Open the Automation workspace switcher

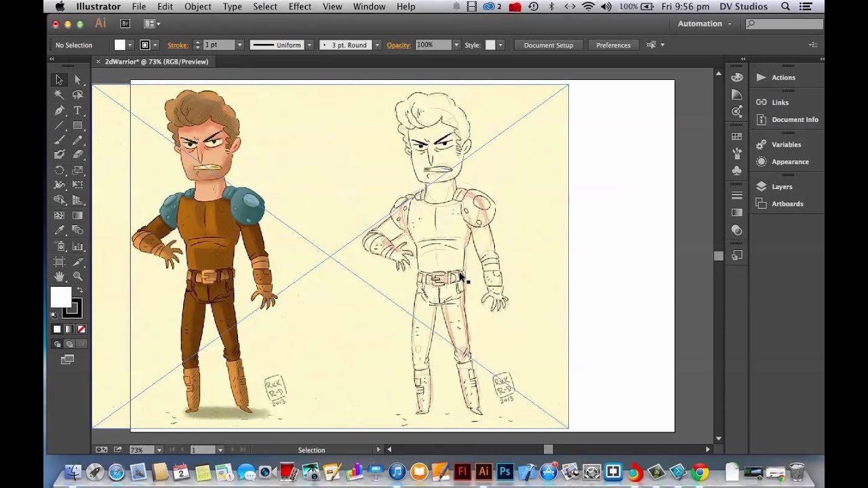(x=705, y=24)
